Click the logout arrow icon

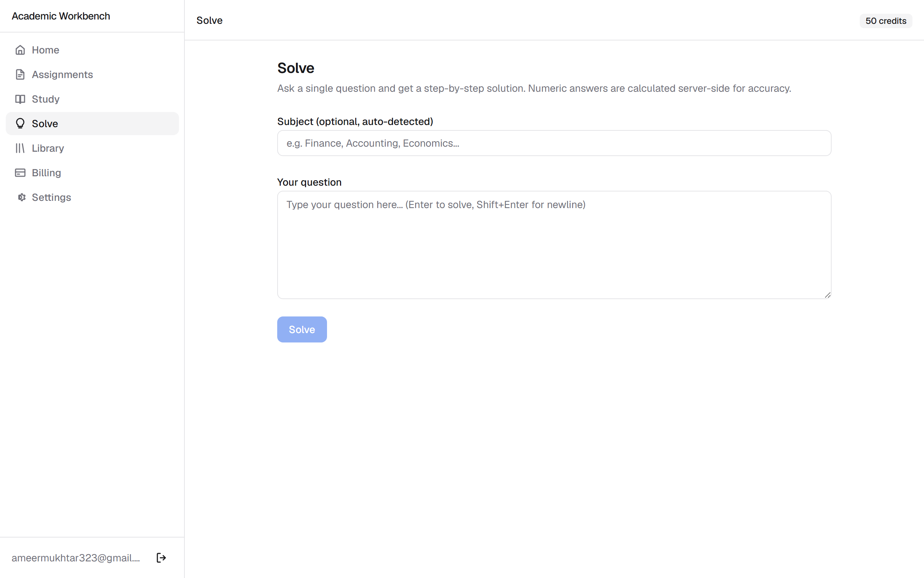point(161,558)
